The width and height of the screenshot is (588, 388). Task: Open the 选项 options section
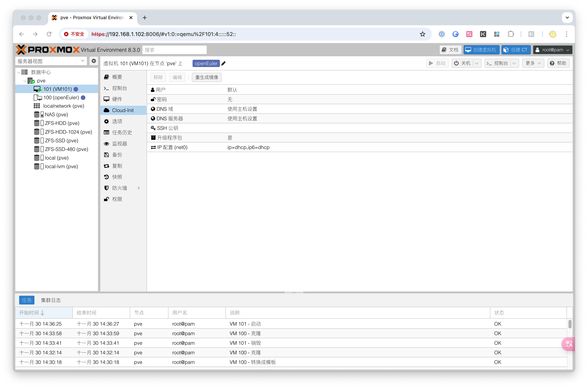(123, 121)
